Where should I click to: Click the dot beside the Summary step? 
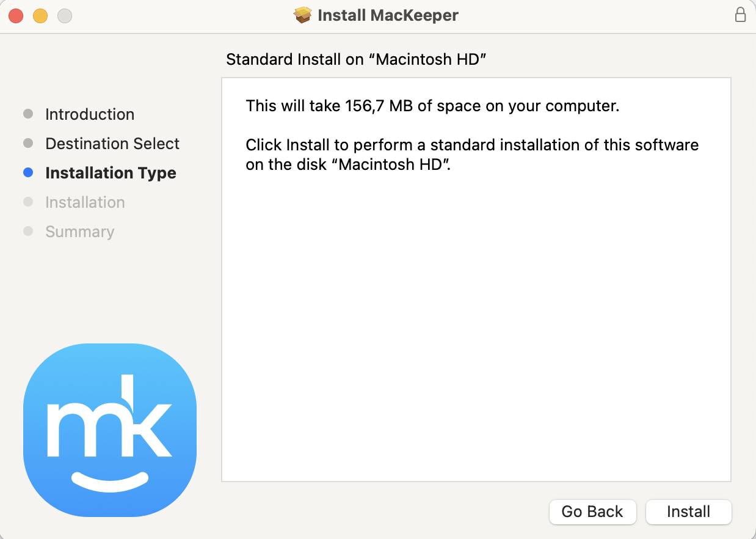[28, 231]
